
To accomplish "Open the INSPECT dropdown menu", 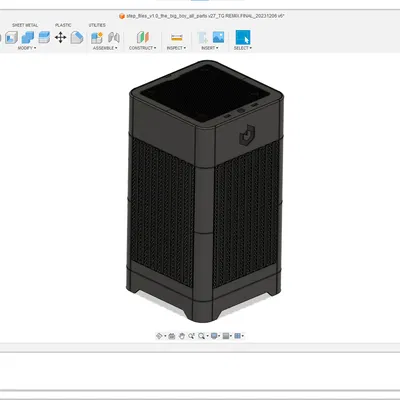I will coord(176,48).
